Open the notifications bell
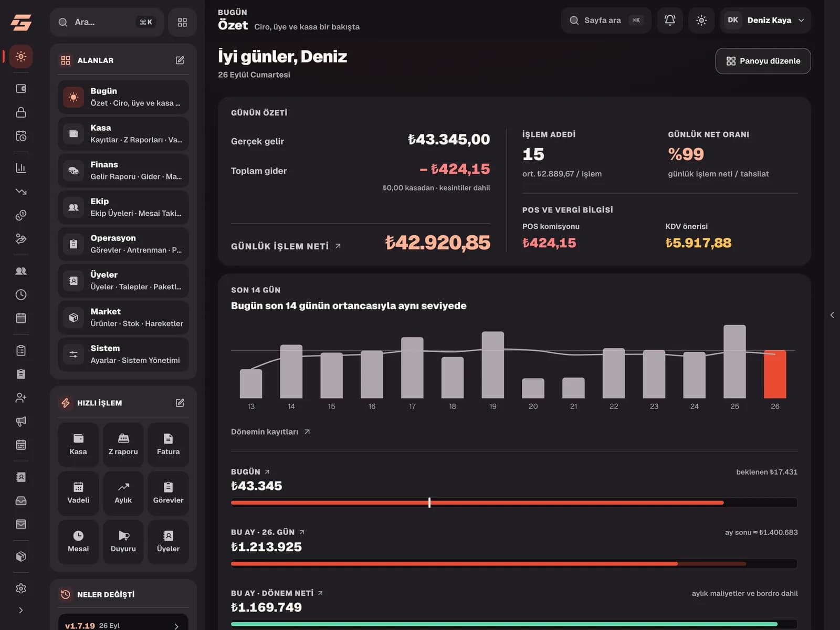This screenshot has height=630, width=840. [x=670, y=20]
